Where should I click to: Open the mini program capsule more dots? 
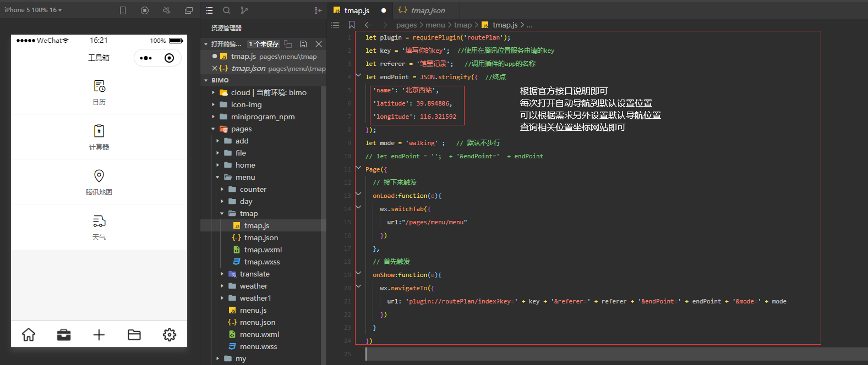tap(146, 58)
